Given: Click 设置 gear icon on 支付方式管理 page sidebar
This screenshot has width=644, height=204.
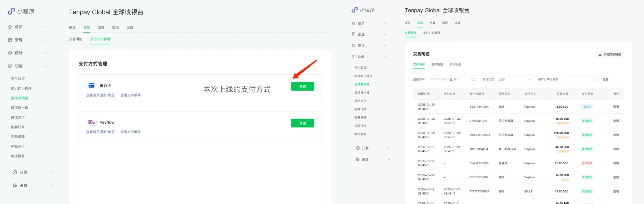Looking at the screenshot, I should [15, 186].
